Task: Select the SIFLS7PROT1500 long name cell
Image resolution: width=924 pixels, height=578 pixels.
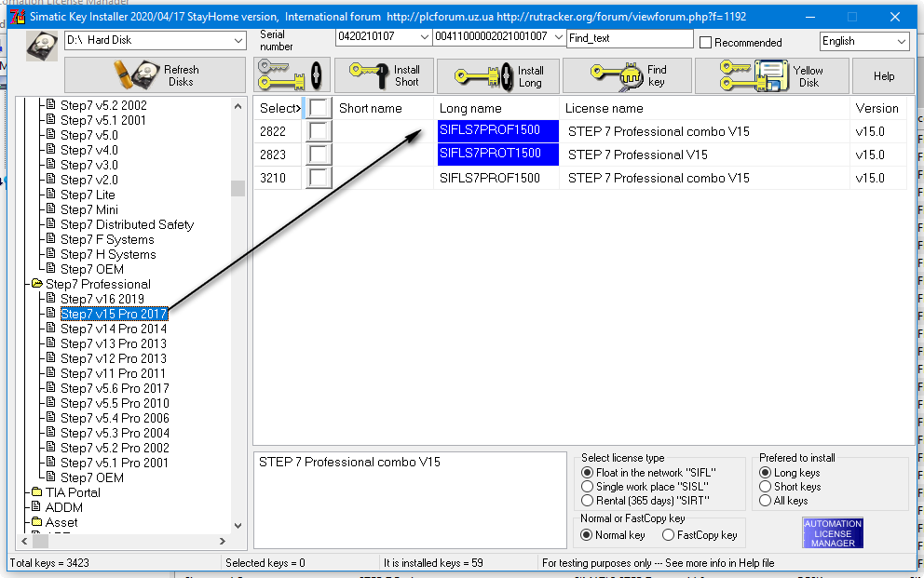Action: click(498, 155)
